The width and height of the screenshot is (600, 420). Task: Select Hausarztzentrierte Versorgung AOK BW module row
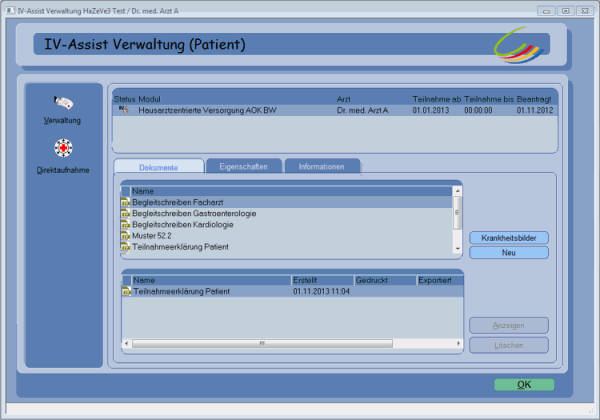tap(335, 110)
